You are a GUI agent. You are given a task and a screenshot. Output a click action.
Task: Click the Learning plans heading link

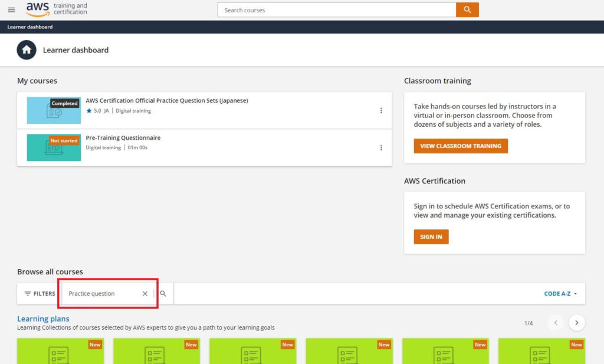click(x=43, y=319)
